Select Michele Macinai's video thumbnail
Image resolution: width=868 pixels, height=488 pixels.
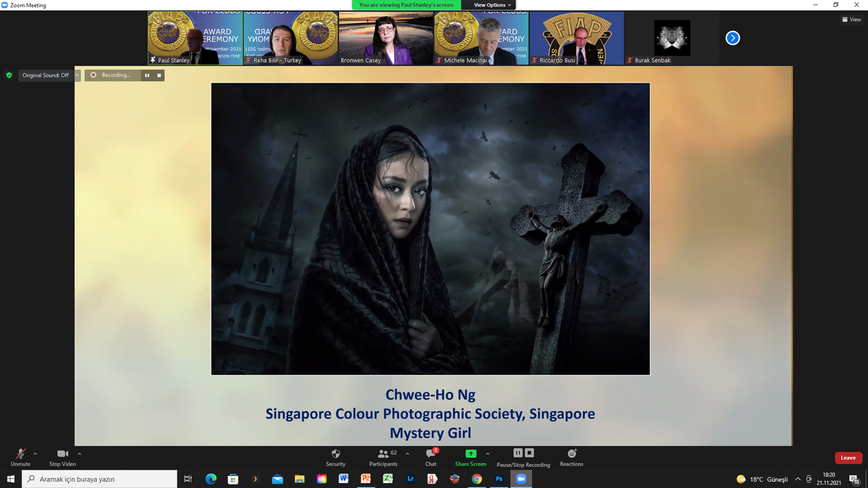coord(481,38)
